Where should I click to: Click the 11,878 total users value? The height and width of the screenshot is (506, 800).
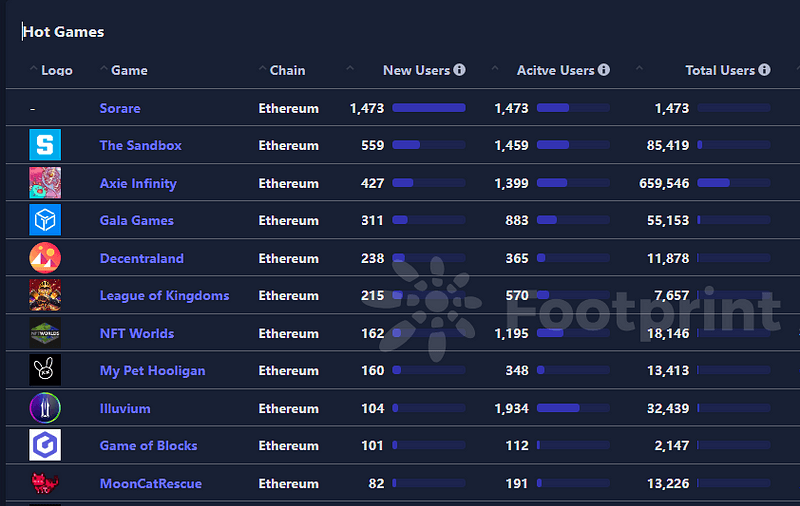click(668, 258)
